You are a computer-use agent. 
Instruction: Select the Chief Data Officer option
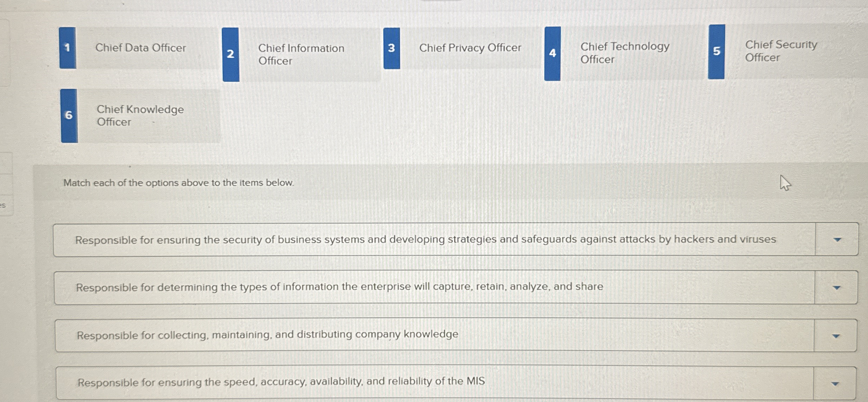coord(140,48)
